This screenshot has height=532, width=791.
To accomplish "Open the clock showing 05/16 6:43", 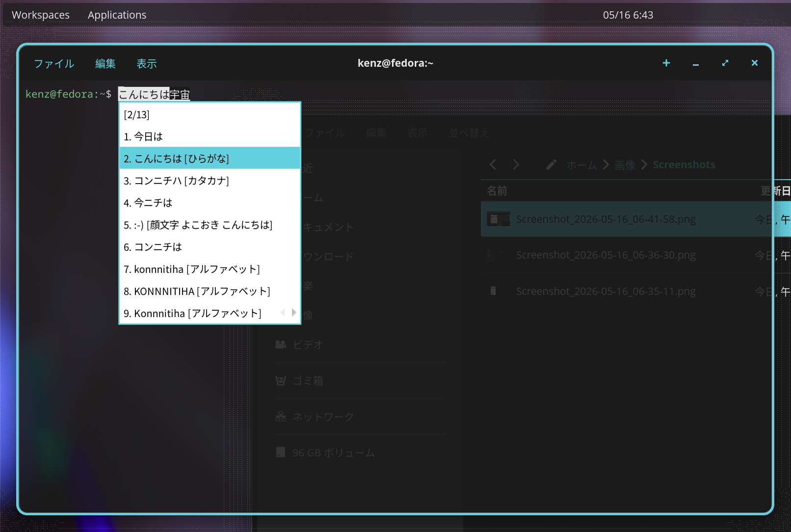I will pyautogui.click(x=628, y=15).
